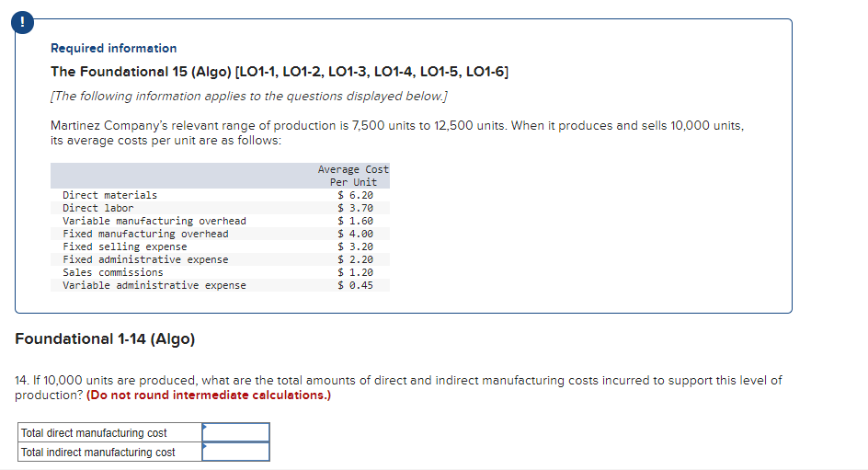This screenshot has height=470, width=868.
Task: Click 'Fixed selling expense' row label
Action: click(124, 246)
